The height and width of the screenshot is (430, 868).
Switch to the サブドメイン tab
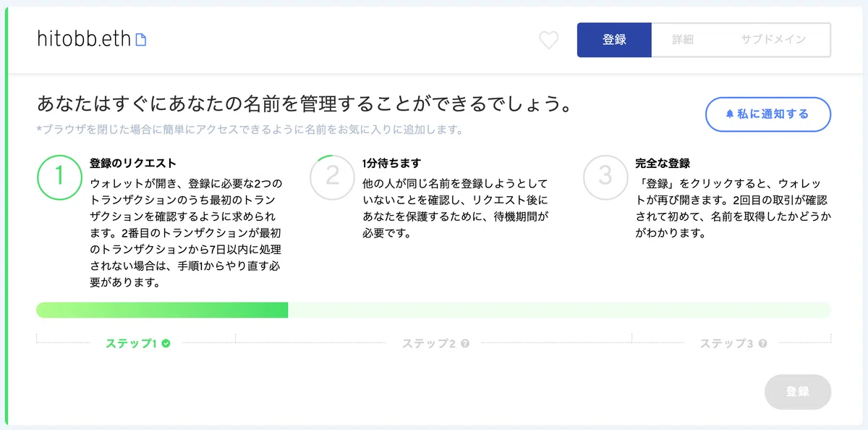click(x=773, y=40)
